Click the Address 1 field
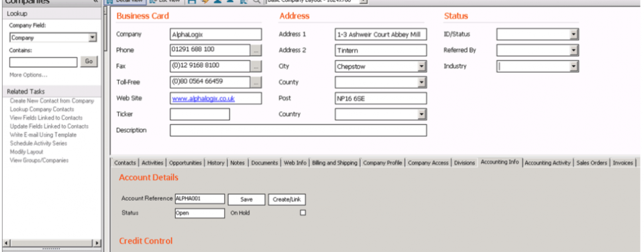The height and width of the screenshot is (252, 644). coord(381,34)
